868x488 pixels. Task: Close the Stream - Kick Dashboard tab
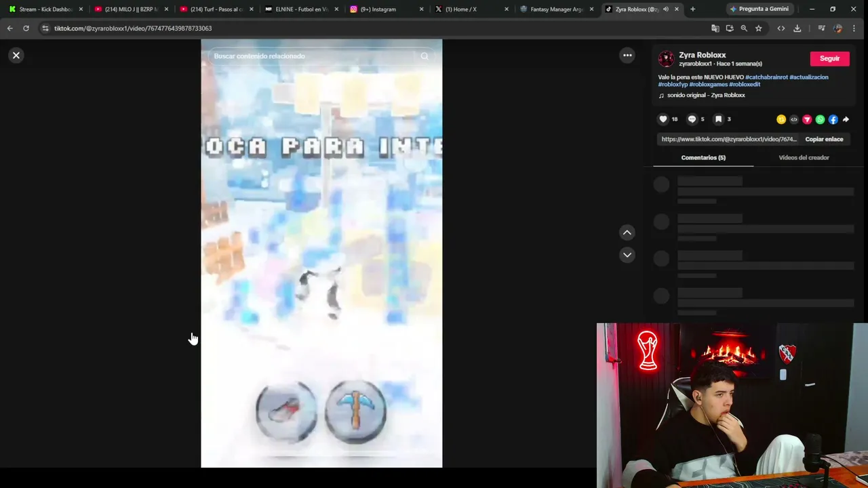[x=81, y=9]
